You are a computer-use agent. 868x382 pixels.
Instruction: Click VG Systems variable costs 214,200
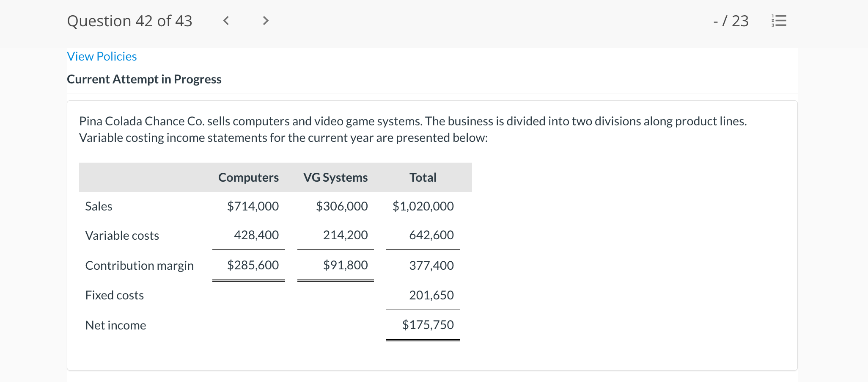click(346, 235)
